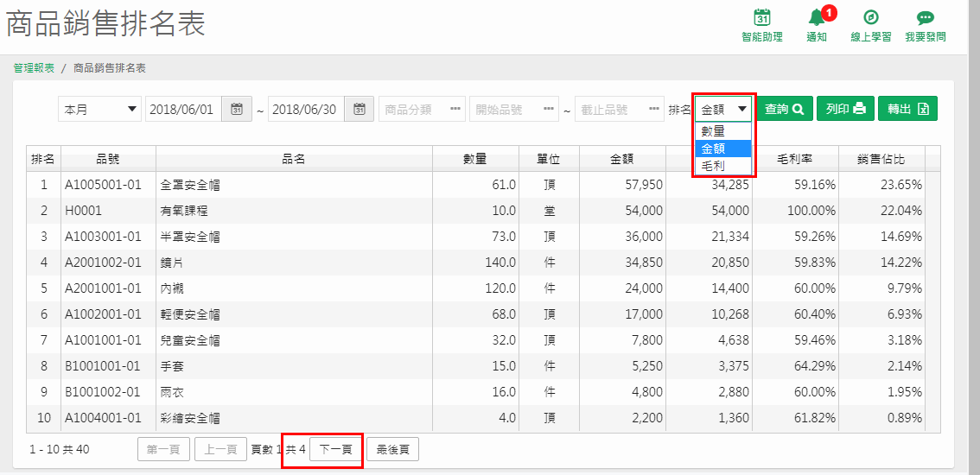Select the 兒童安全帽 product name cell

(295, 340)
